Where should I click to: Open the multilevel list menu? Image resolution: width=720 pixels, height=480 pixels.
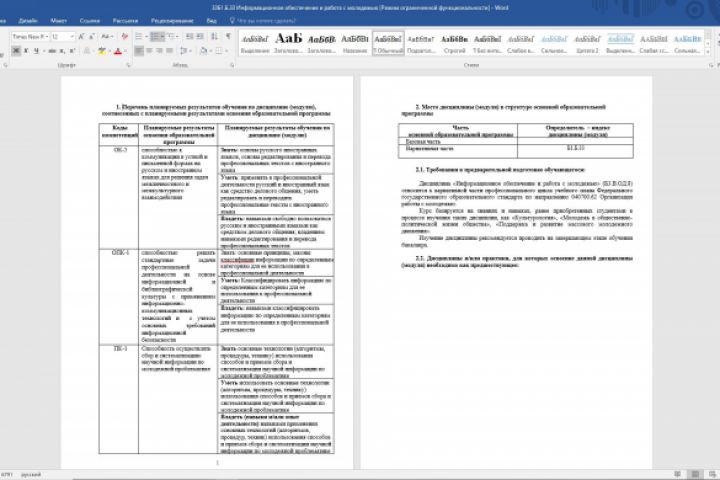tap(173, 36)
